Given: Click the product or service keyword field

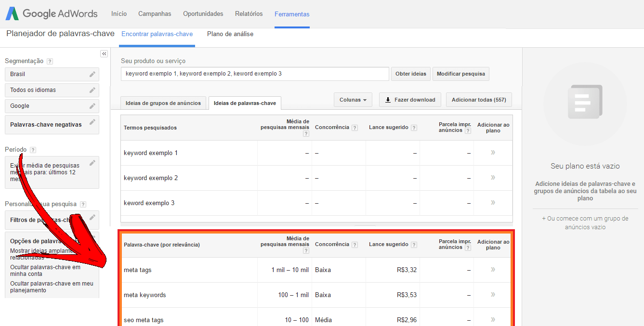Looking at the screenshot, I should tap(255, 74).
